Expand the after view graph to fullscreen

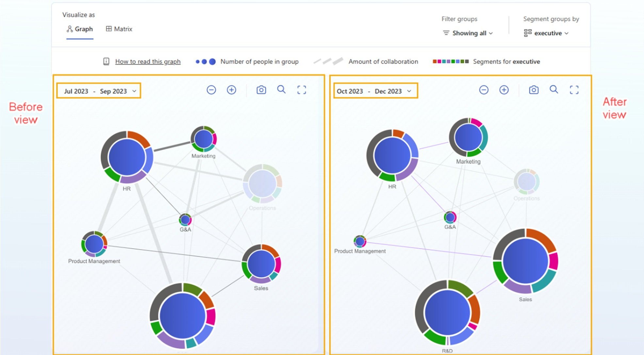(x=574, y=90)
